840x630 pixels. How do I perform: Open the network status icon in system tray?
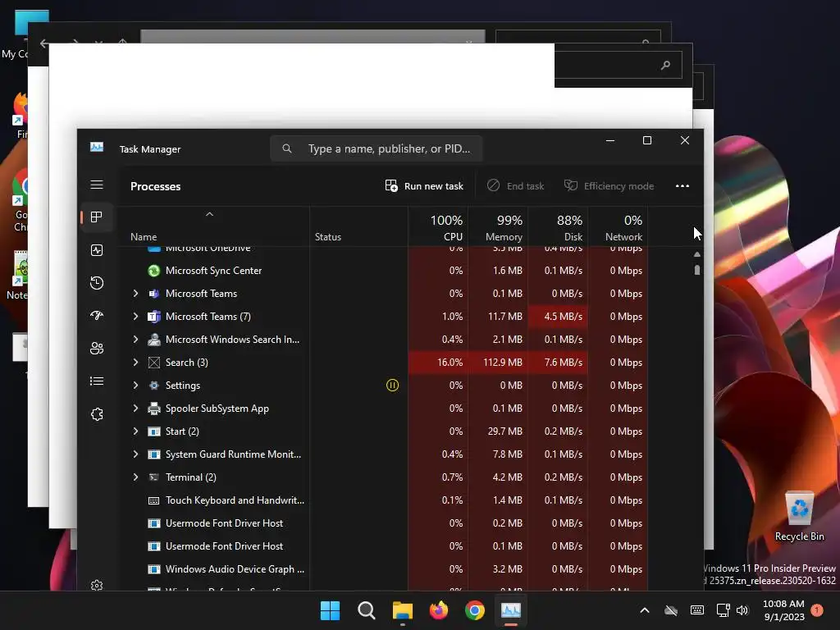point(723,610)
